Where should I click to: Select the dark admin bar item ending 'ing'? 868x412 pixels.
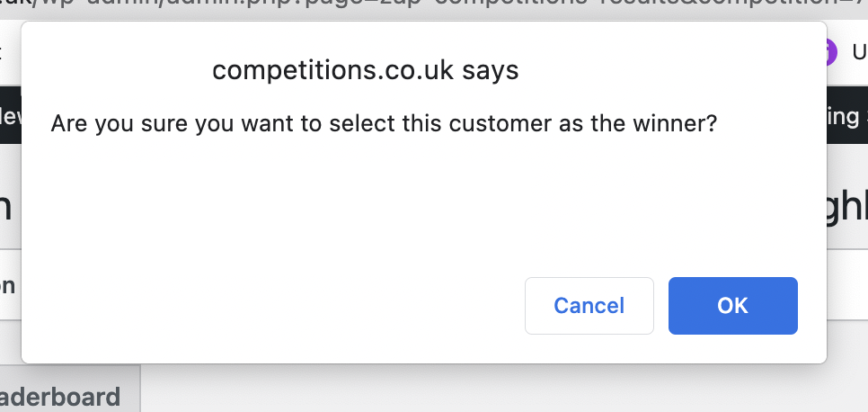(847, 116)
